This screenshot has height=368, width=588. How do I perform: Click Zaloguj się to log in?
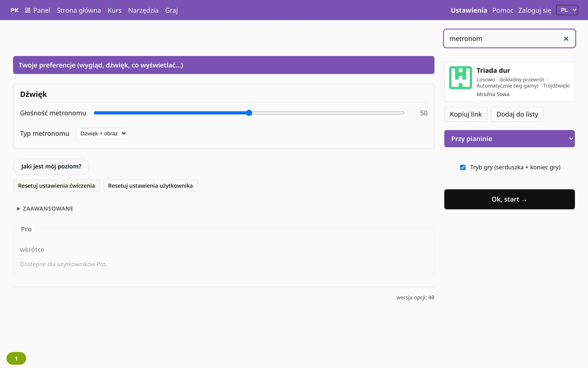535,10
